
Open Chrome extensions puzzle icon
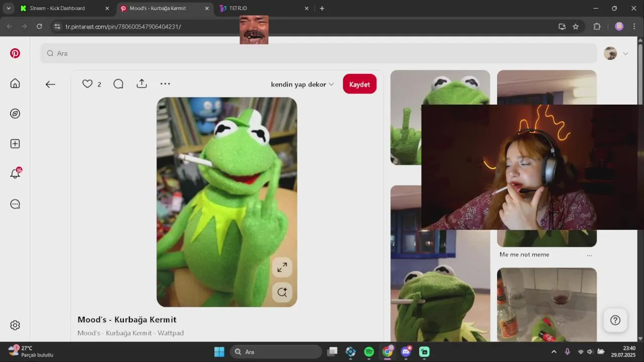pyautogui.click(x=597, y=27)
